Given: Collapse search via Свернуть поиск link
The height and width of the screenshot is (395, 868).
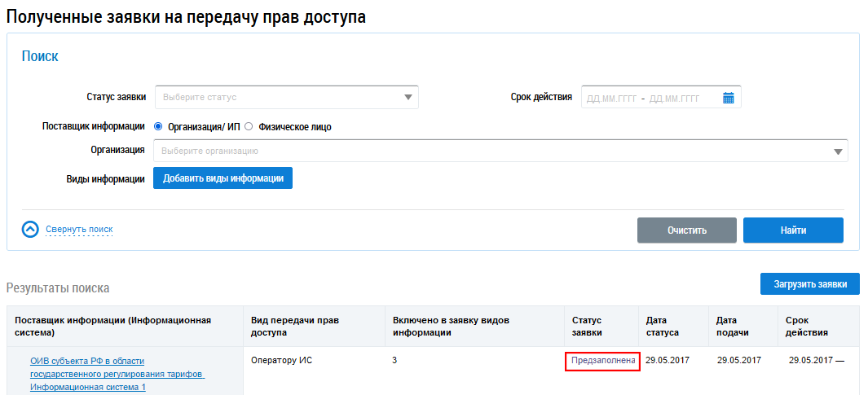Looking at the screenshot, I should (79, 230).
